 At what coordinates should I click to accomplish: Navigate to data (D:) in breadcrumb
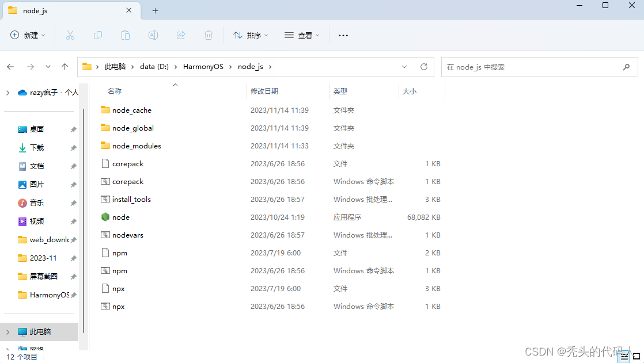click(x=154, y=67)
